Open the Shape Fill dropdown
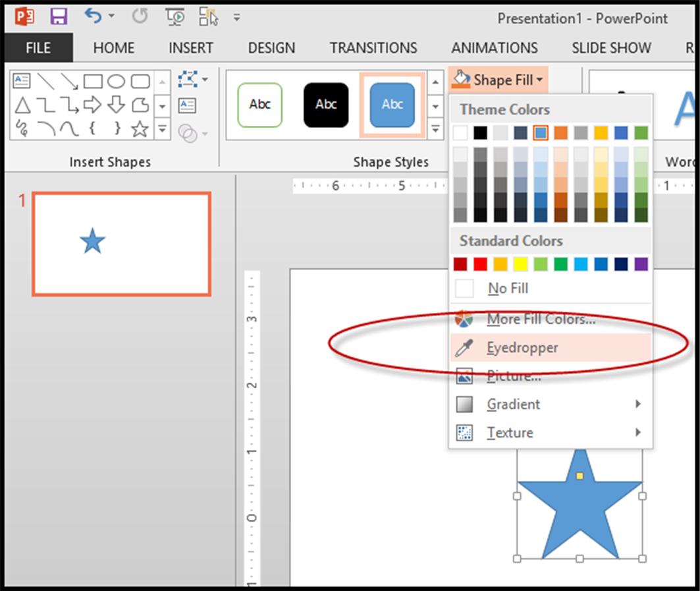The height and width of the screenshot is (591, 700). click(498, 80)
